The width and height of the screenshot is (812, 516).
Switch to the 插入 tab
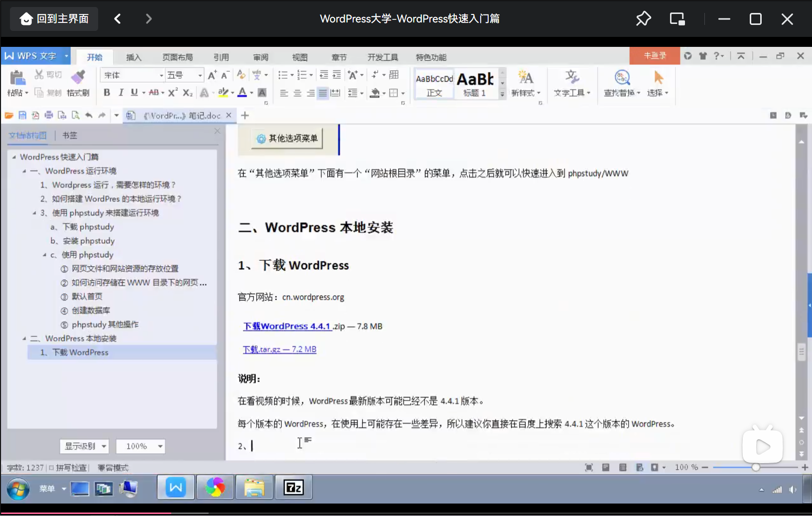134,57
